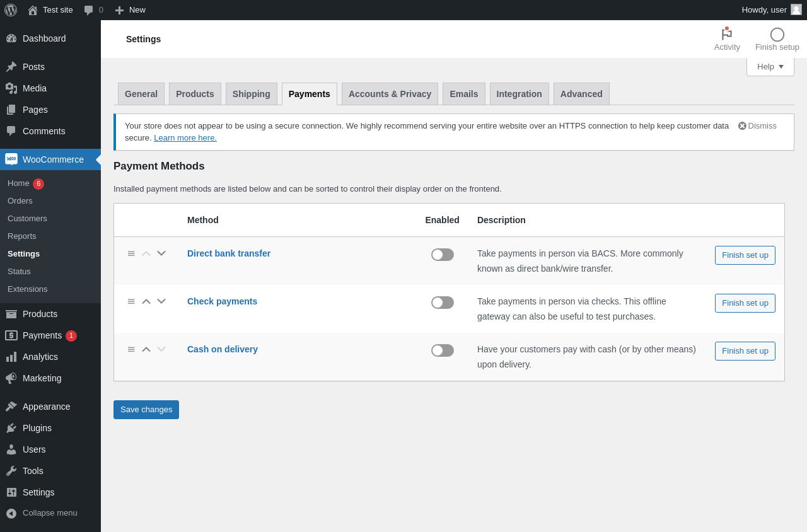
Task: Expand the Help dropdown
Action: 770,67
